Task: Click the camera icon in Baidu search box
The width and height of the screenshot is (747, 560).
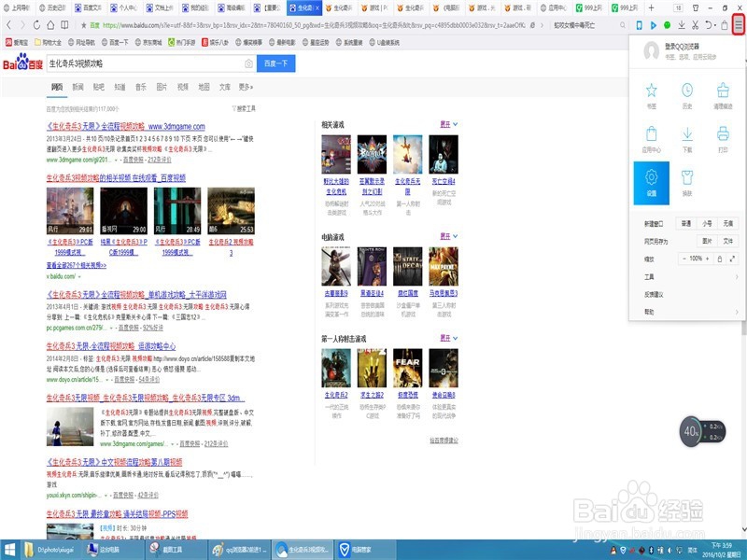Action: tap(248, 63)
